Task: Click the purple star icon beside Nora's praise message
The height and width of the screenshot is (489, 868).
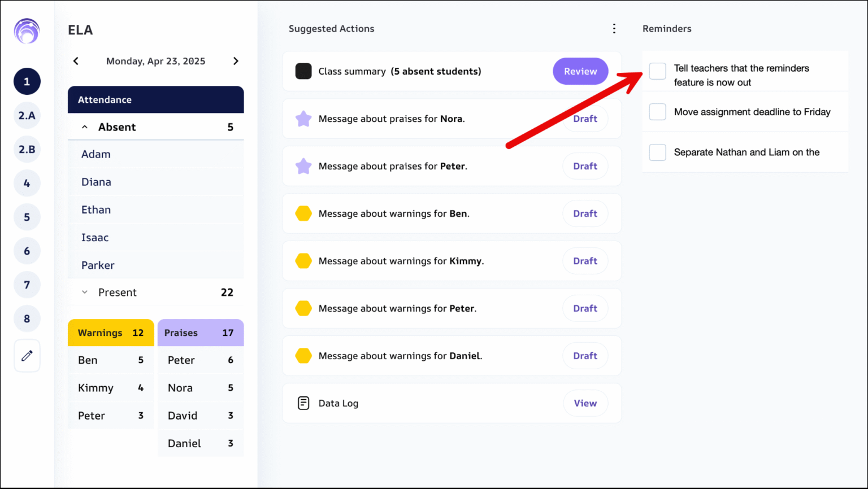Action: (303, 119)
